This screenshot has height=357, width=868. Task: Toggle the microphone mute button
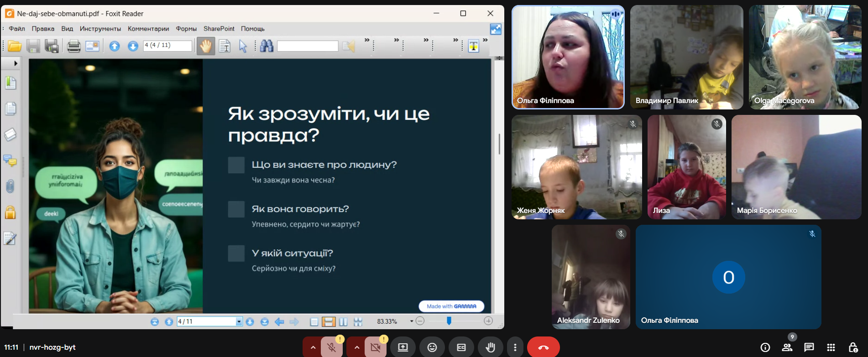click(332, 347)
